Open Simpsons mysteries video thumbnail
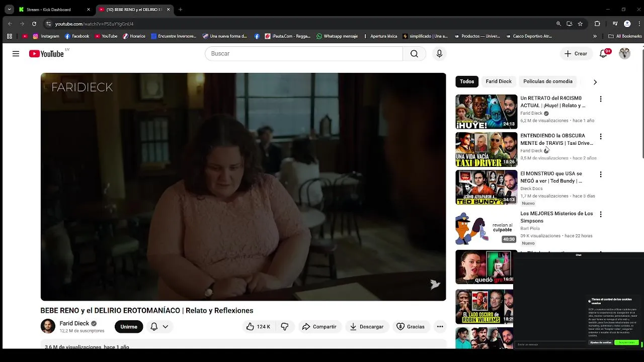The width and height of the screenshot is (644, 362). coord(486,227)
